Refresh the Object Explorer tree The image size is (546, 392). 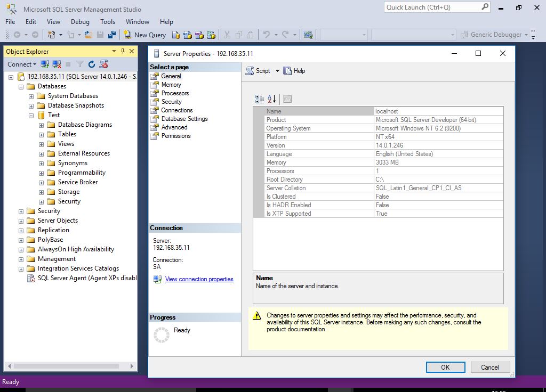coord(92,64)
